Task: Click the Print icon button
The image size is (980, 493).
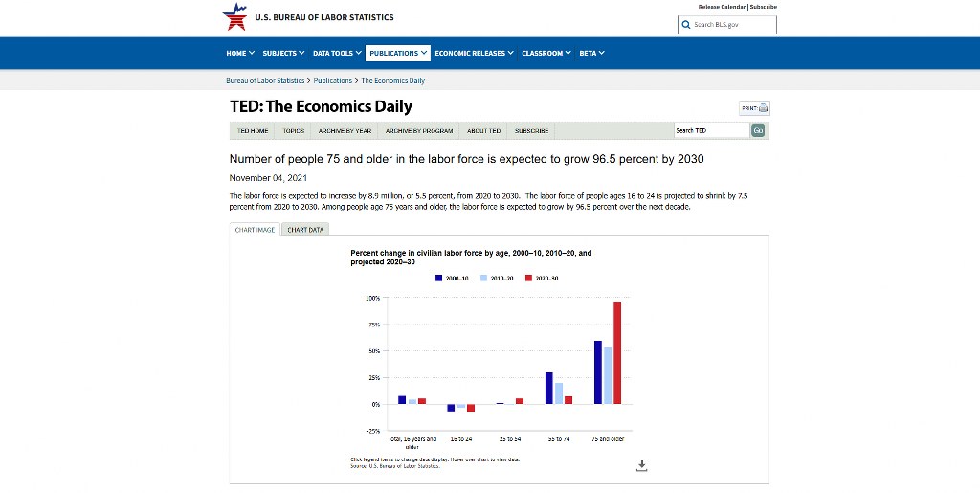Action: coord(754,108)
